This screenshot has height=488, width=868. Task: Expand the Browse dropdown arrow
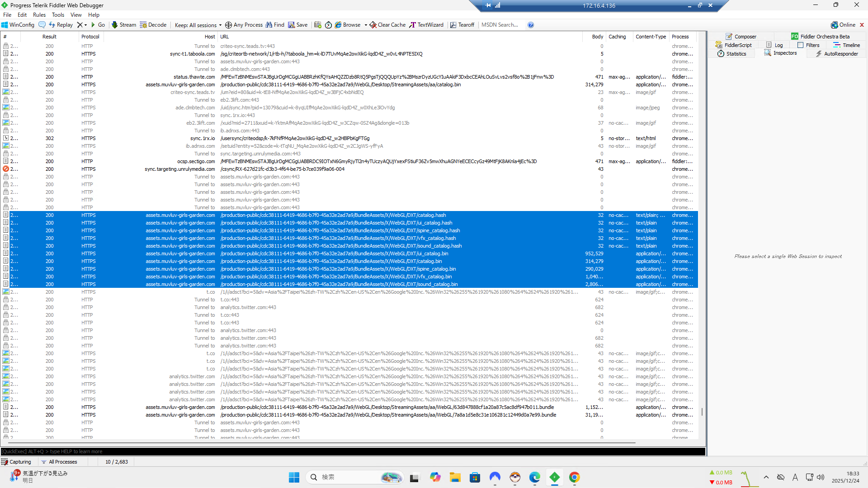pyautogui.click(x=366, y=25)
